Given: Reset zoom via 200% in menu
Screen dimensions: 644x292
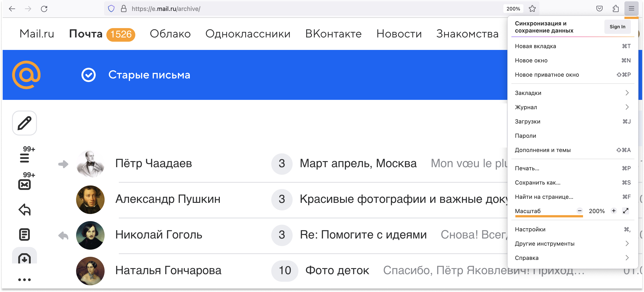Looking at the screenshot, I should (597, 211).
